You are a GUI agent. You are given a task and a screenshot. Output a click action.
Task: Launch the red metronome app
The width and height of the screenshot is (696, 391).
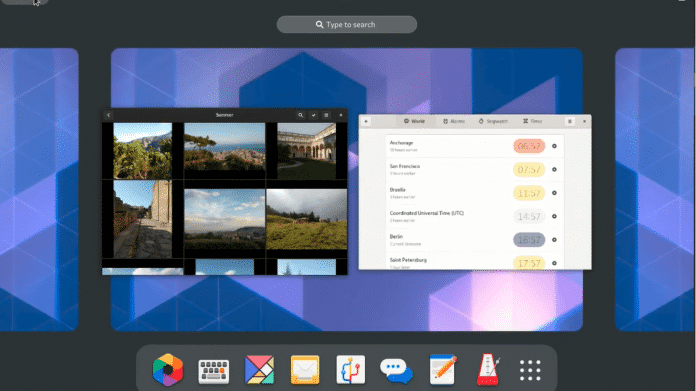488,369
